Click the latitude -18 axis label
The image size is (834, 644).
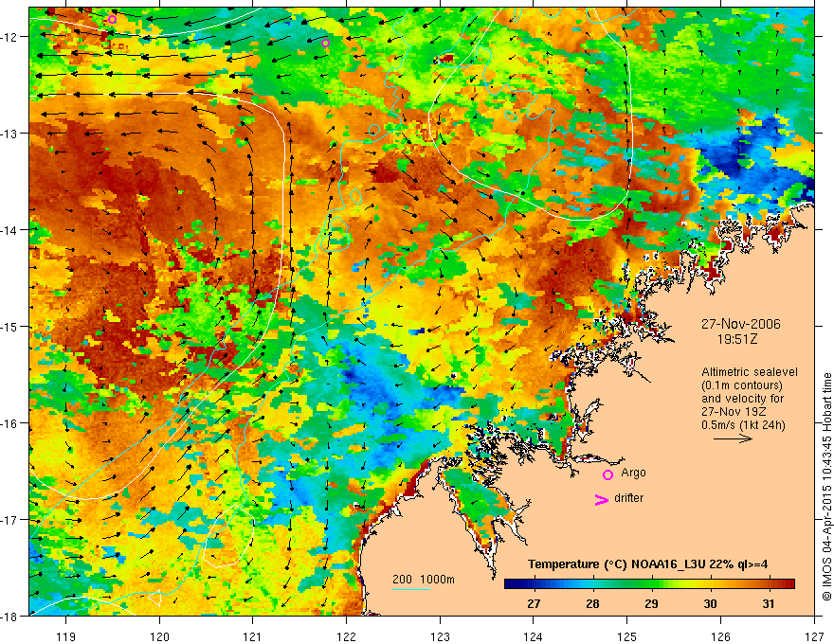9,617
